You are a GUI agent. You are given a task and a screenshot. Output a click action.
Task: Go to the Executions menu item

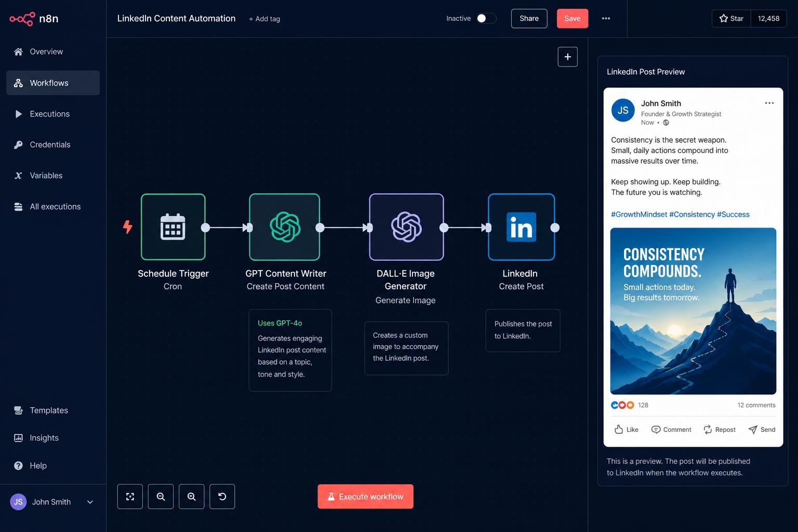53,114
